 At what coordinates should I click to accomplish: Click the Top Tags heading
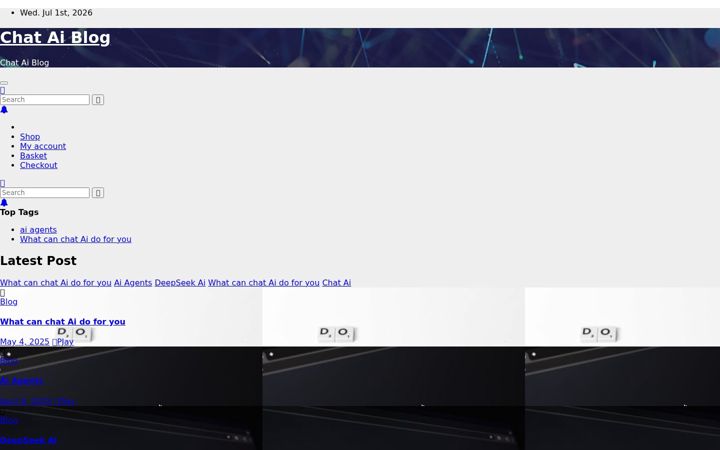[19, 212]
